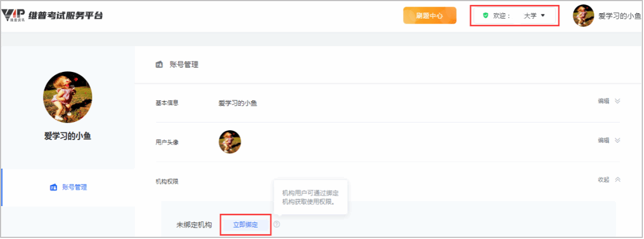Expand the 用户头像 section chevron
The width and height of the screenshot is (644, 239).
617,141
